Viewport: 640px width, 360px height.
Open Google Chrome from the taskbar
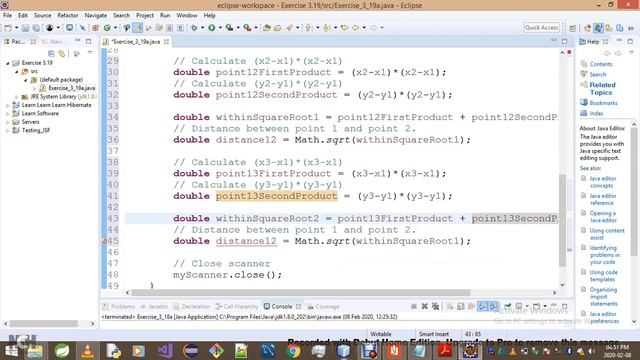point(292,351)
